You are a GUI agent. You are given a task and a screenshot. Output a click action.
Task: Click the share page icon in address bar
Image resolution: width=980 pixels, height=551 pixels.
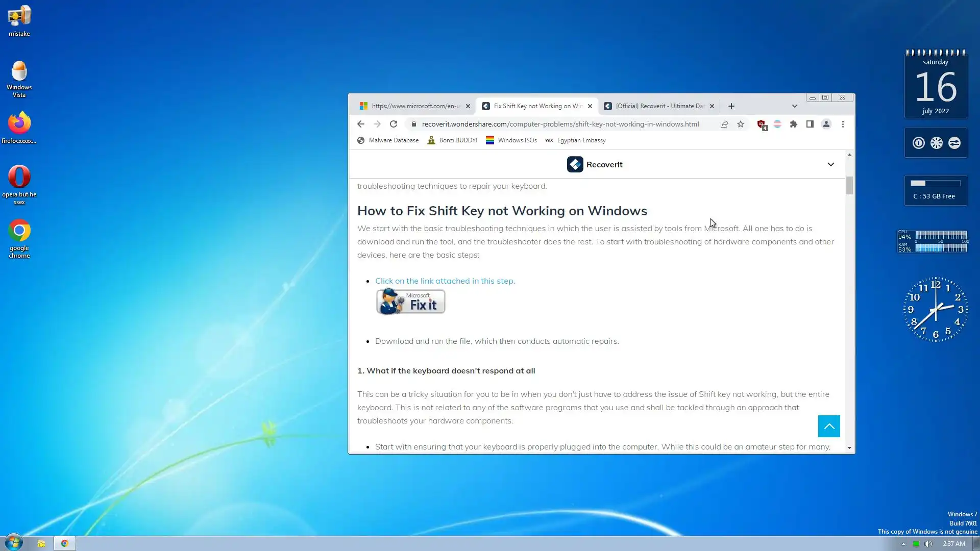724,124
